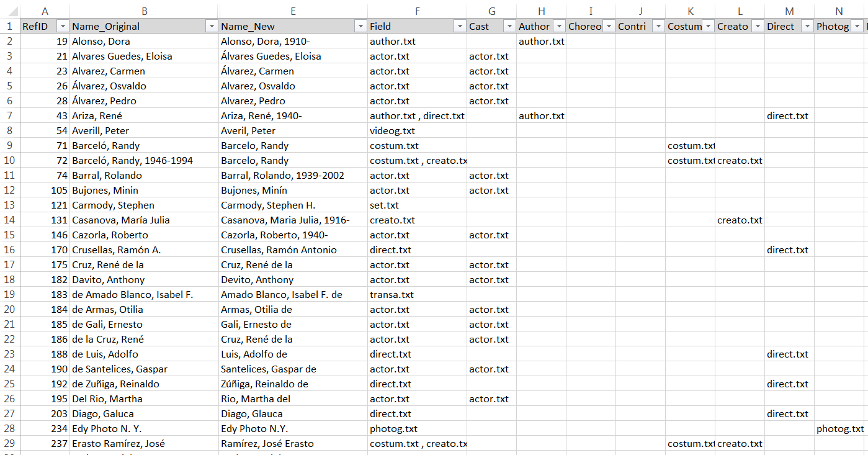Click cell 'Diago, Glauca'

click(x=293, y=413)
